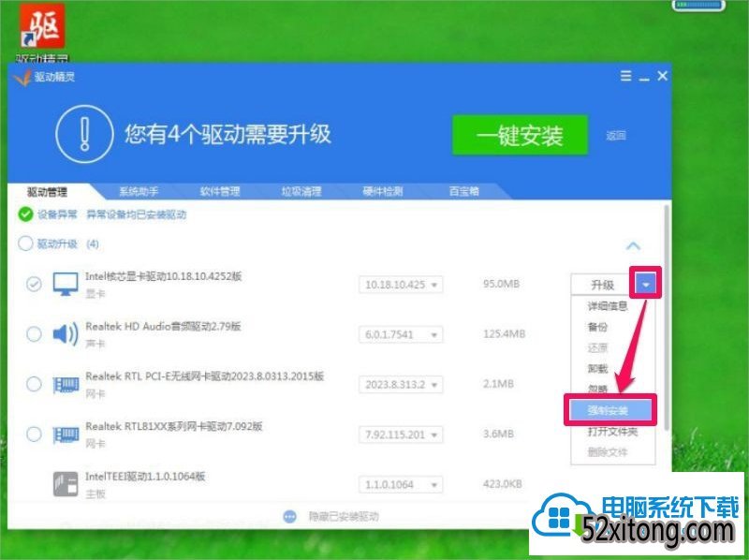Click the 升级 button for Intel display driver
The width and height of the screenshot is (749, 560).
(602, 285)
